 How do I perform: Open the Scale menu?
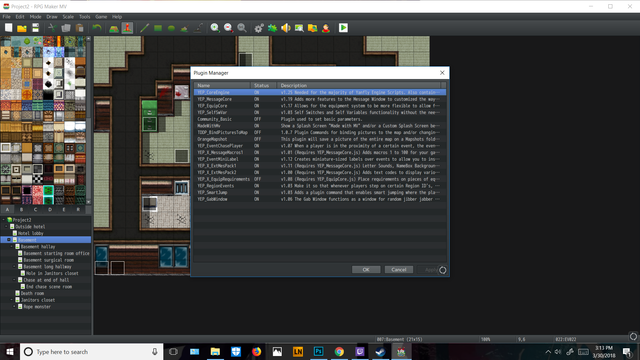pyautogui.click(x=68, y=17)
